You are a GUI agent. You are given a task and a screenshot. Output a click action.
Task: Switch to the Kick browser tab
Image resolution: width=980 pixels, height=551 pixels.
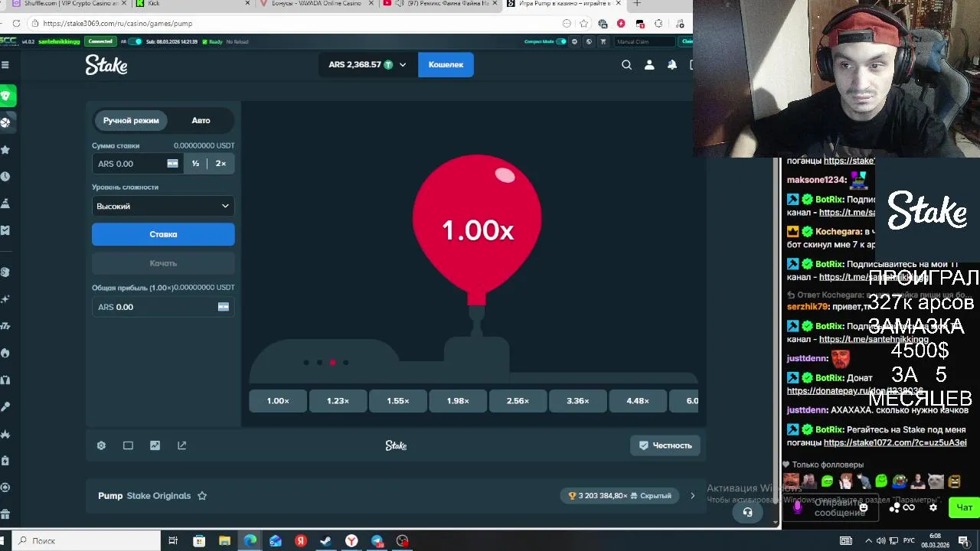pyautogui.click(x=191, y=4)
